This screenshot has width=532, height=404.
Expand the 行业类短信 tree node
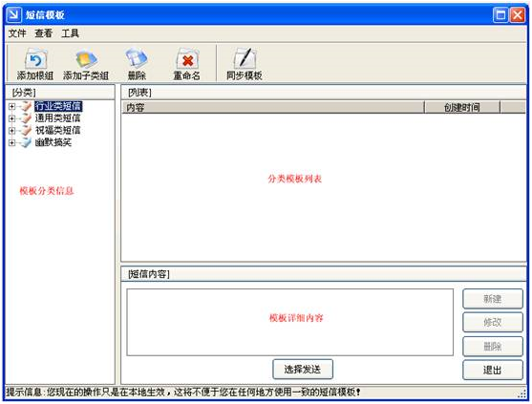[x=11, y=107]
